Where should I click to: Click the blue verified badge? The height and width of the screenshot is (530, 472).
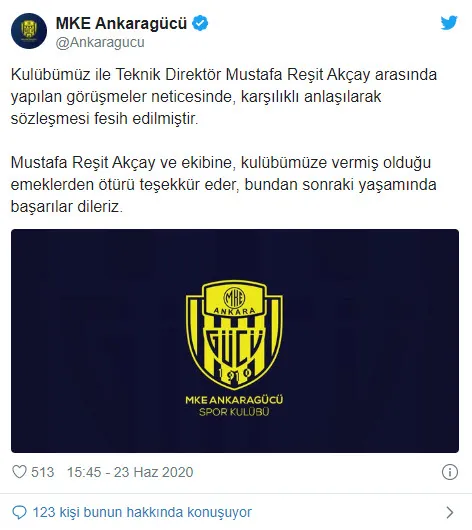[200, 23]
